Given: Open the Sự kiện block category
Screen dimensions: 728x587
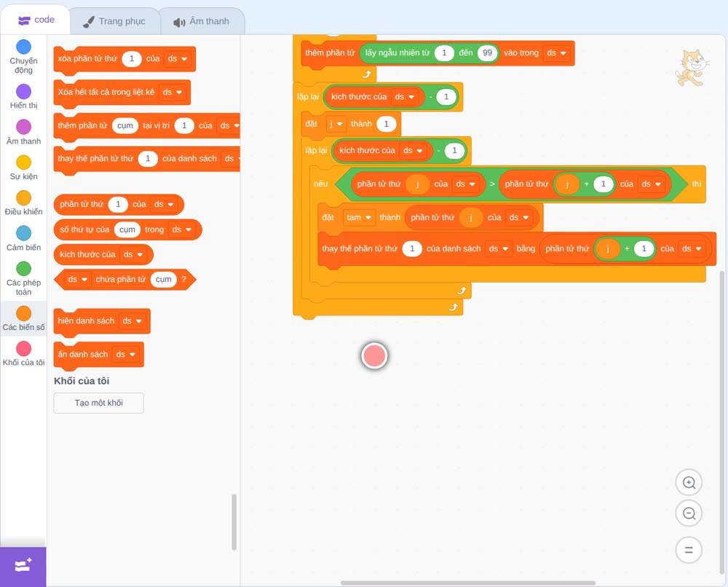Looking at the screenshot, I should pyautogui.click(x=24, y=168).
